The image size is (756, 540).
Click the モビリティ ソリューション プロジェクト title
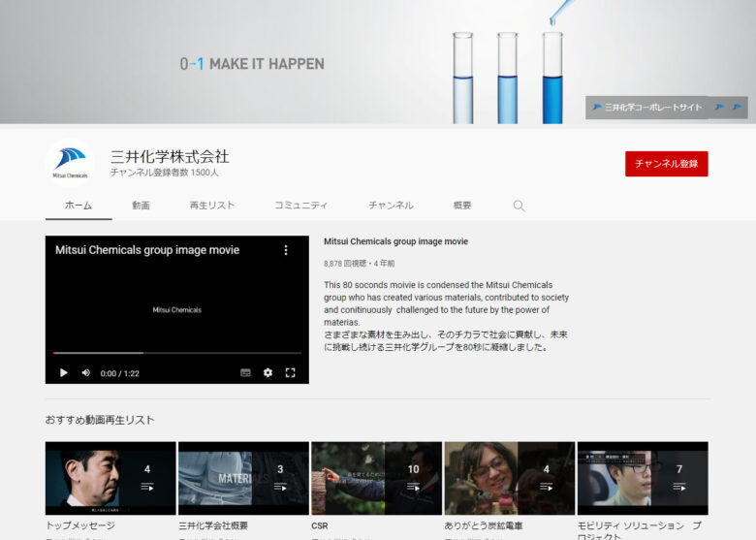pos(640,530)
